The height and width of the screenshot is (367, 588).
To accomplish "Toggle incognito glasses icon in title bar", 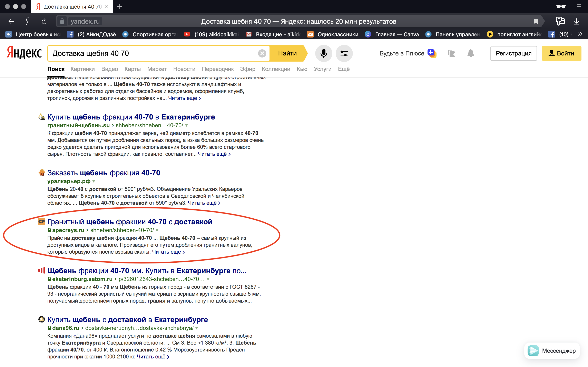I will (x=561, y=7).
